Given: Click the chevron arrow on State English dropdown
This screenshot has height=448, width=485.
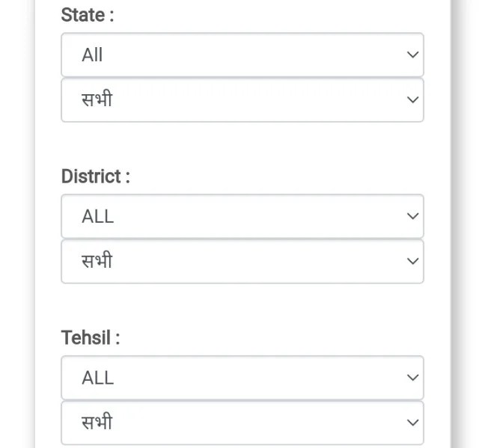Looking at the screenshot, I should [412, 55].
